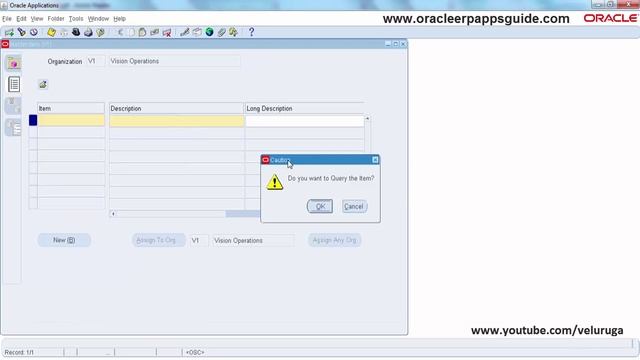The image size is (640, 360).
Task: Click the horizontal scrollbar thumb under grid
Action: coord(243,213)
